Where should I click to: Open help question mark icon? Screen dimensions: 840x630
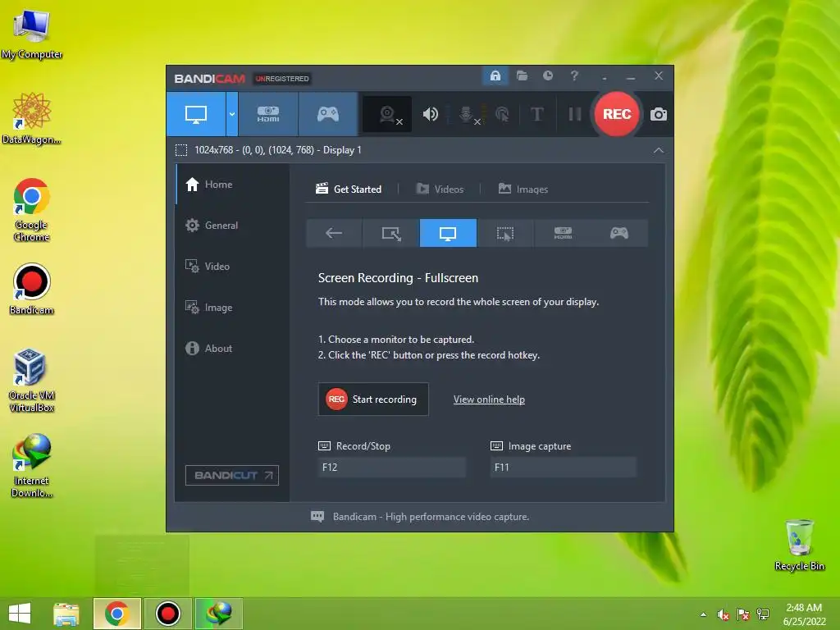574,76
